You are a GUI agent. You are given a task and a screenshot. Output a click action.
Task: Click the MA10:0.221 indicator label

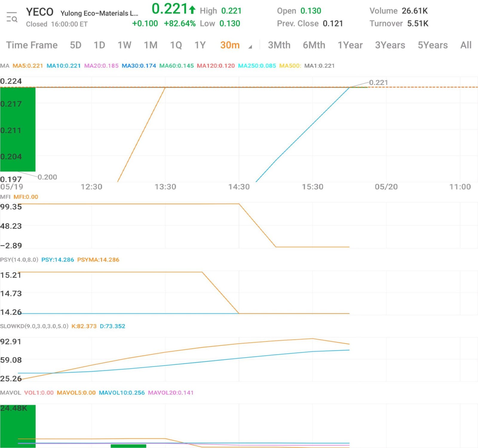tap(64, 66)
